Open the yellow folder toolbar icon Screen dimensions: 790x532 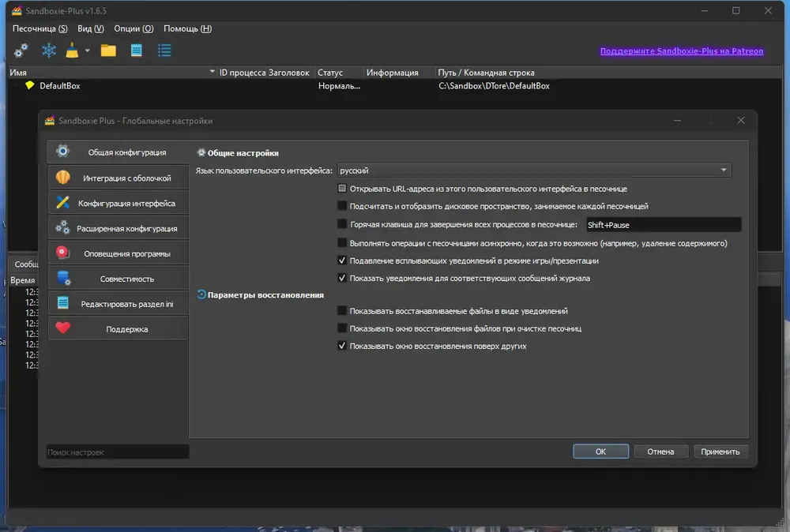pyautogui.click(x=108, y=51)
